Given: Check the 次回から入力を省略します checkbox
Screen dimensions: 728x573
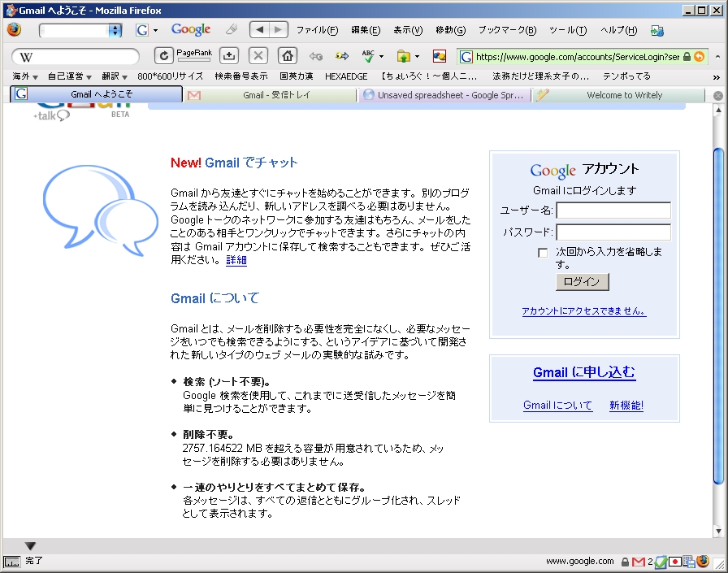Looking at the screenshot, I should point(542,253).
